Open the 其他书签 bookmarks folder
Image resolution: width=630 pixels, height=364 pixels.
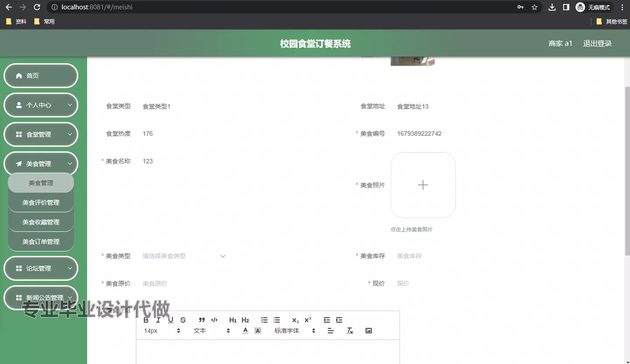(x=612, y=21)
